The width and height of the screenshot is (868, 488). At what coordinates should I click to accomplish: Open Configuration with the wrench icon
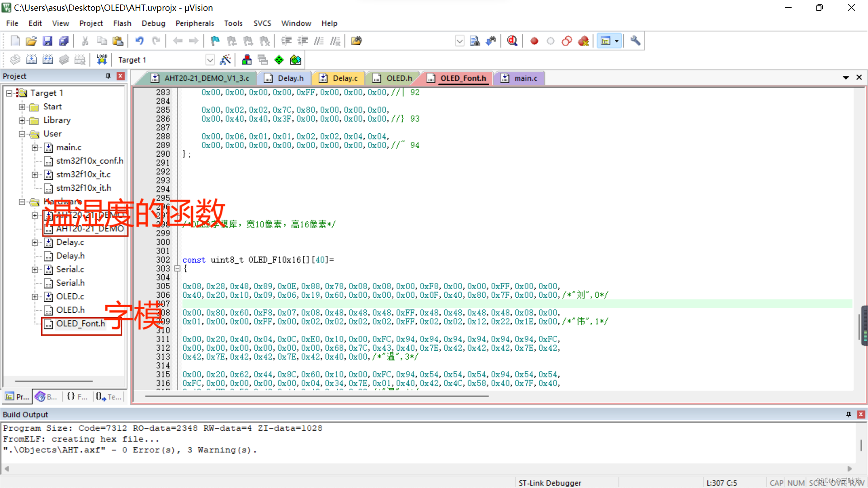635,41
